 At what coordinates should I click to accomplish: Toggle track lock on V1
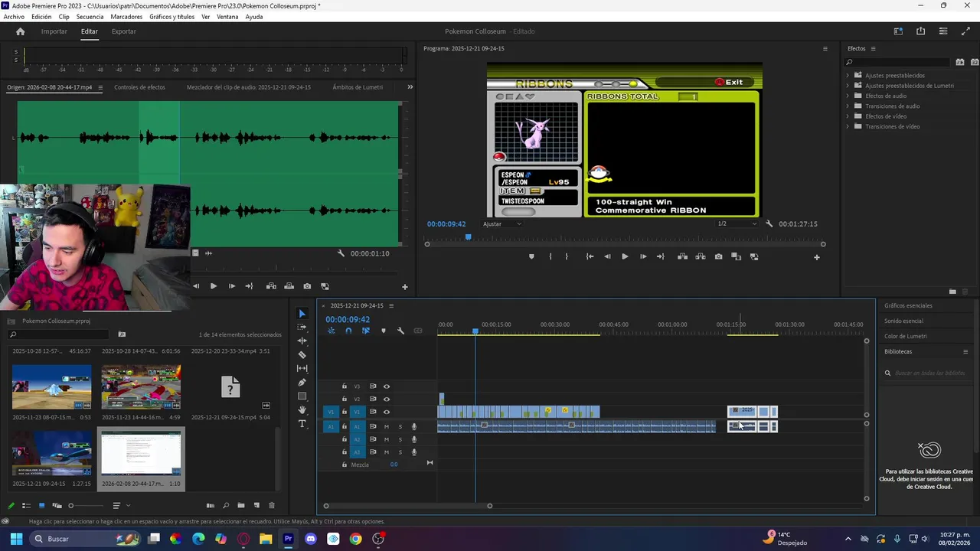click(x=345, y=412)
